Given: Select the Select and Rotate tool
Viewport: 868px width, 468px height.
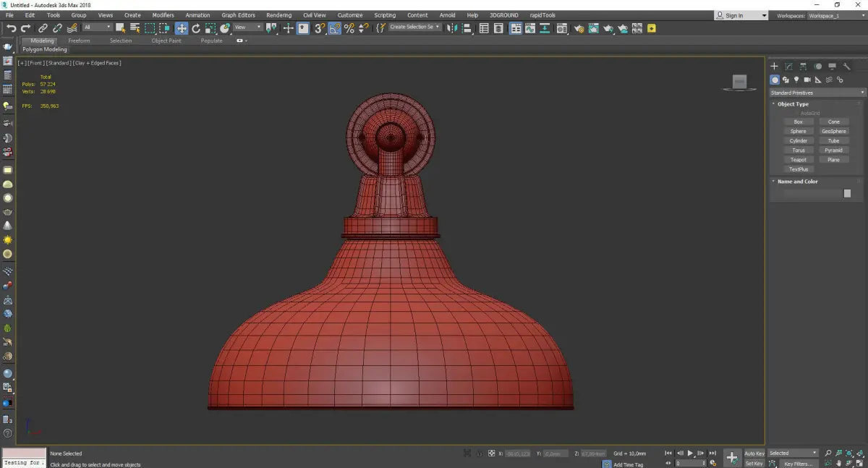Looking at the screenshot, I should [195, 28].
